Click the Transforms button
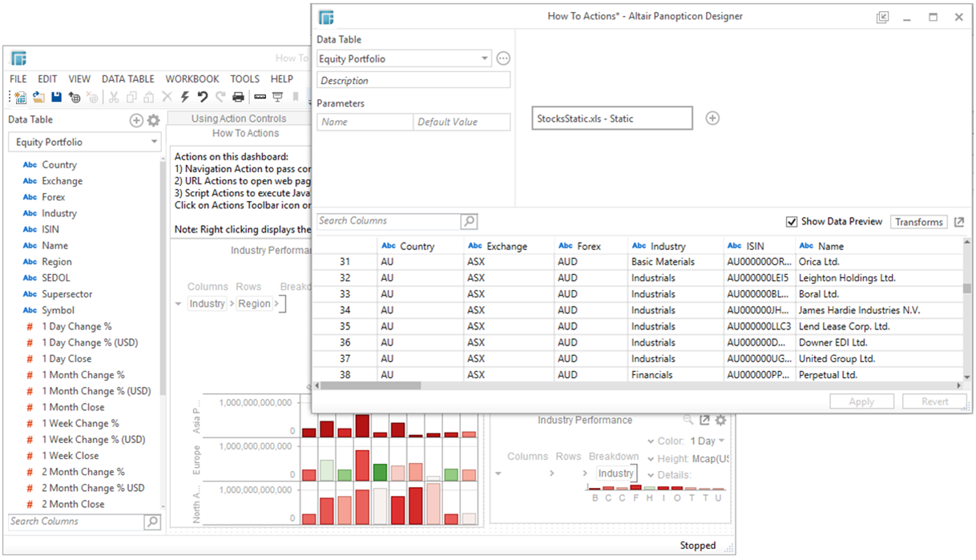This screenshot has height=560, width=976. pyautogui.click(x=918, y=222)
